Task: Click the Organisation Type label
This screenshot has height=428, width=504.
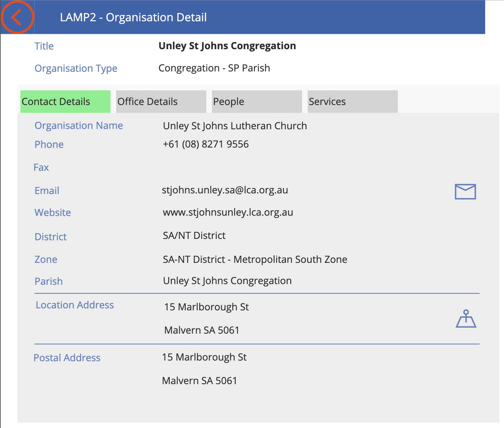Action: click(76, 68)
